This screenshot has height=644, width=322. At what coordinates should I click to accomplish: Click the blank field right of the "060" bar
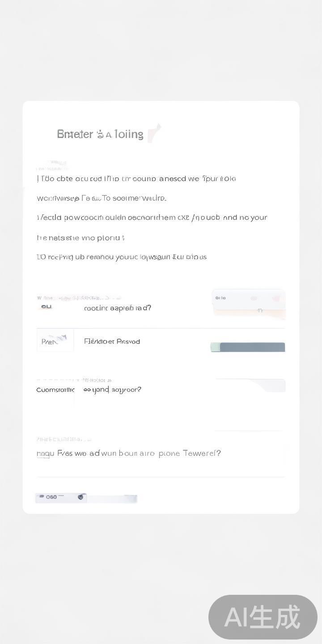112,498
